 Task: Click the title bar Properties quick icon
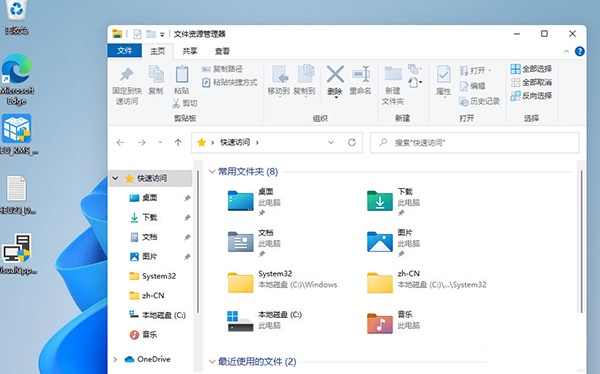coord(137,34)
